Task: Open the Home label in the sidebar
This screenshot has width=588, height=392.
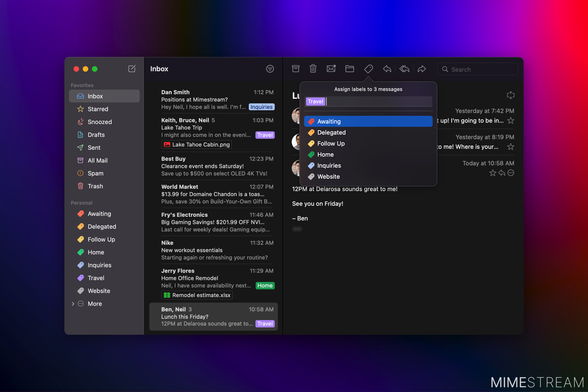Action: (104, 252)
